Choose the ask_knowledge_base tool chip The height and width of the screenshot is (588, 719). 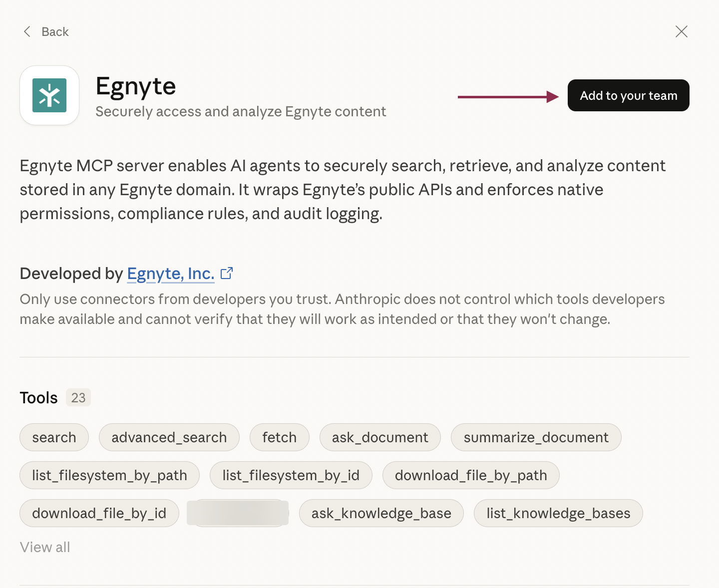click(381, 513)
